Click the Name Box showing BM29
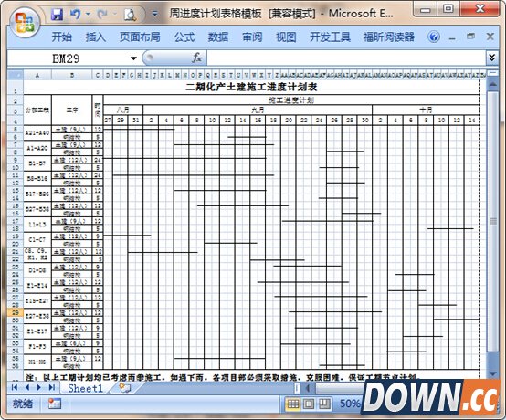 66,58
